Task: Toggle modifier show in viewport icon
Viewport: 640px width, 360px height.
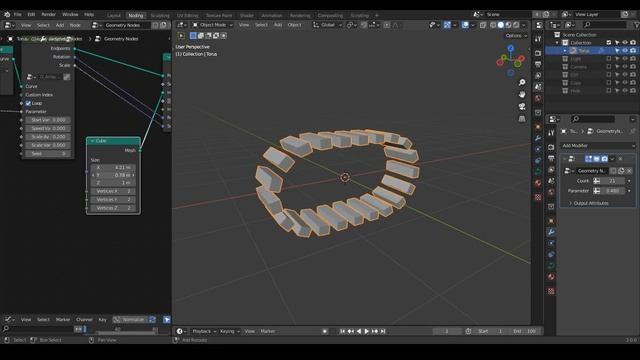Action: coord(596,159)
